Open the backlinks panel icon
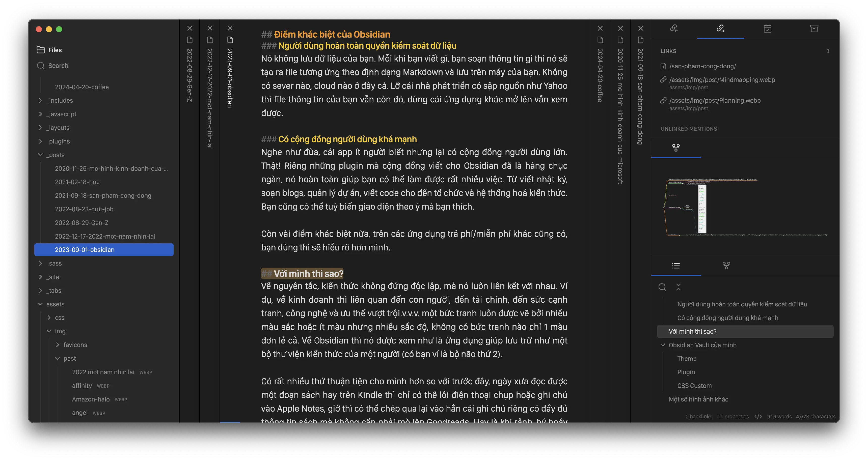Image resolution: width=868 pixels, height=460 pixels. pyautogui.click(x=673, y=28)
